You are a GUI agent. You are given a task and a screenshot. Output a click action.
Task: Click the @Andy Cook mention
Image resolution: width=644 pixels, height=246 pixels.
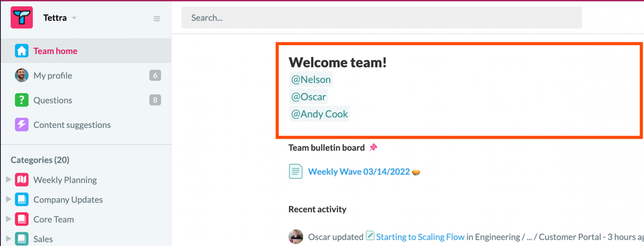pos(320,114)
